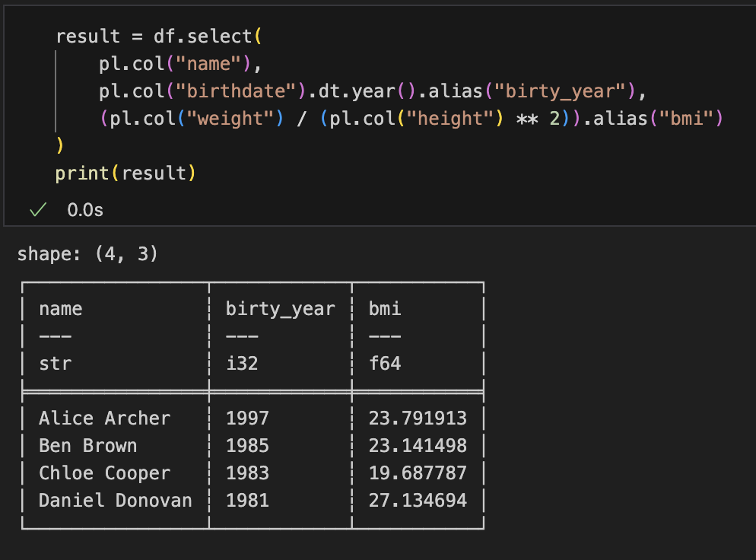Click the i32 data type label
The image size is (756, 560).
(242, 363)
